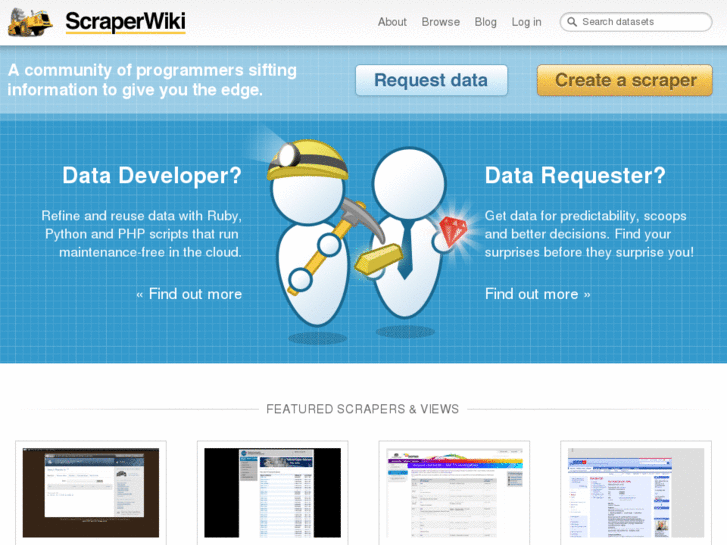This screenshot has width=727, height=545.
Task: Open the About page
Action: [x=392, y=22]
